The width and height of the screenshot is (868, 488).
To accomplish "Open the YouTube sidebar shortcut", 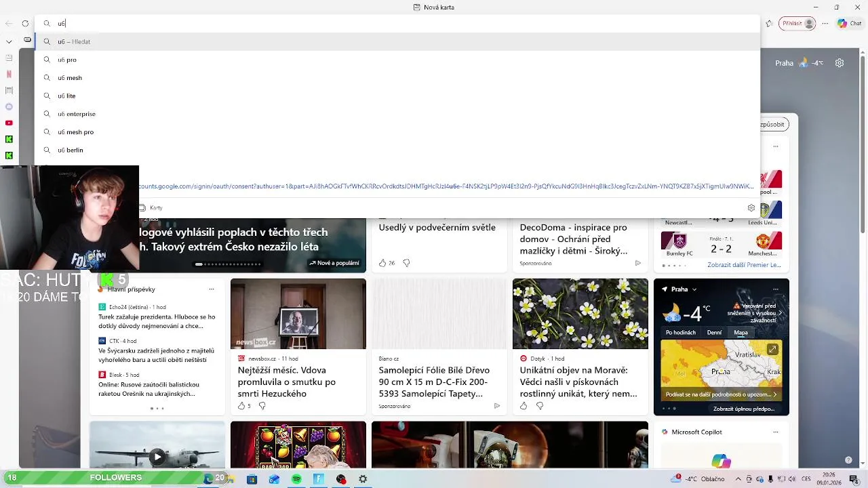I will [9, 123].
